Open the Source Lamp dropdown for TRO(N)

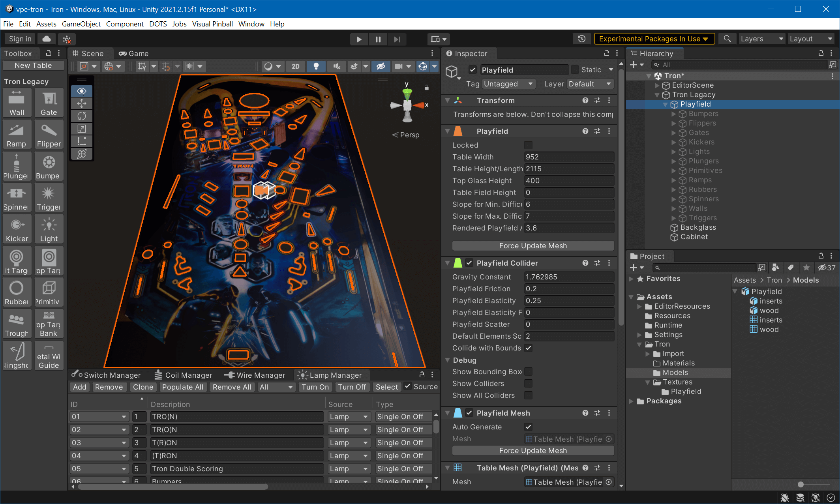pyautogui.click(x=349, y=417)
